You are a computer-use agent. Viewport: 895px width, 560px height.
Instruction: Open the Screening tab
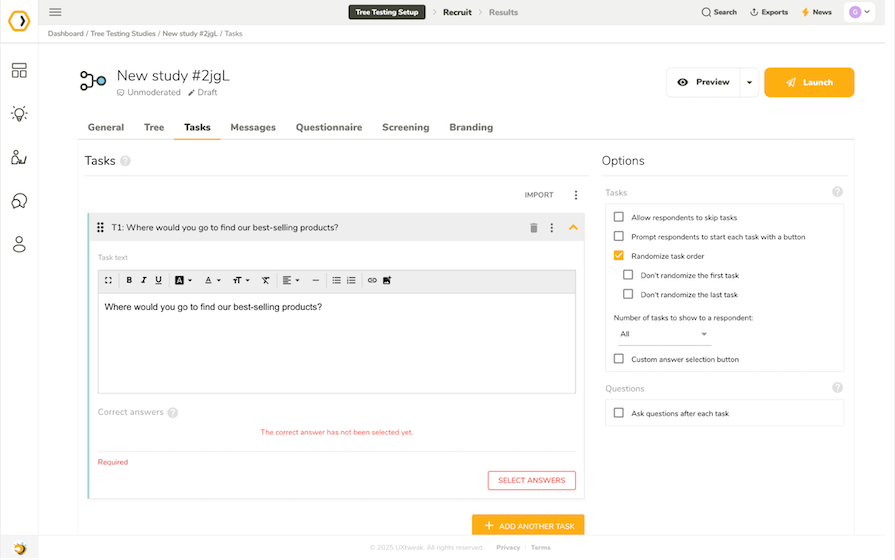point(405,128)
